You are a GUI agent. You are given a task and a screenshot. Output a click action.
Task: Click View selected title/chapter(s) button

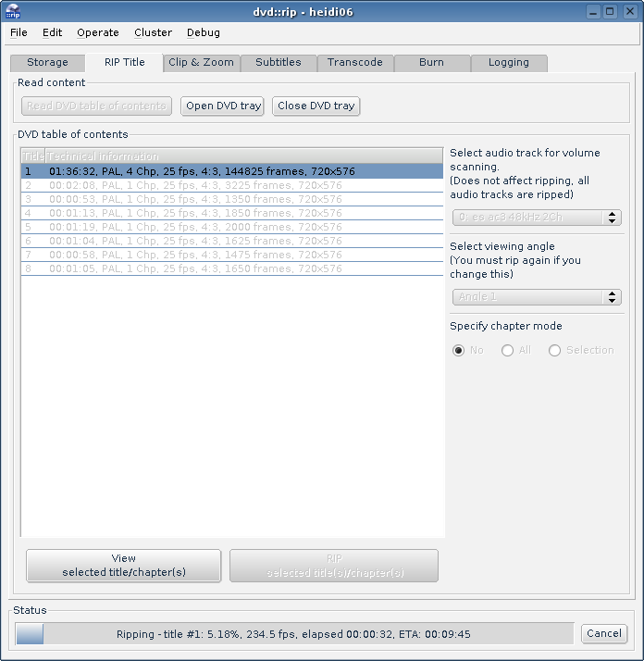click(123, 566)
